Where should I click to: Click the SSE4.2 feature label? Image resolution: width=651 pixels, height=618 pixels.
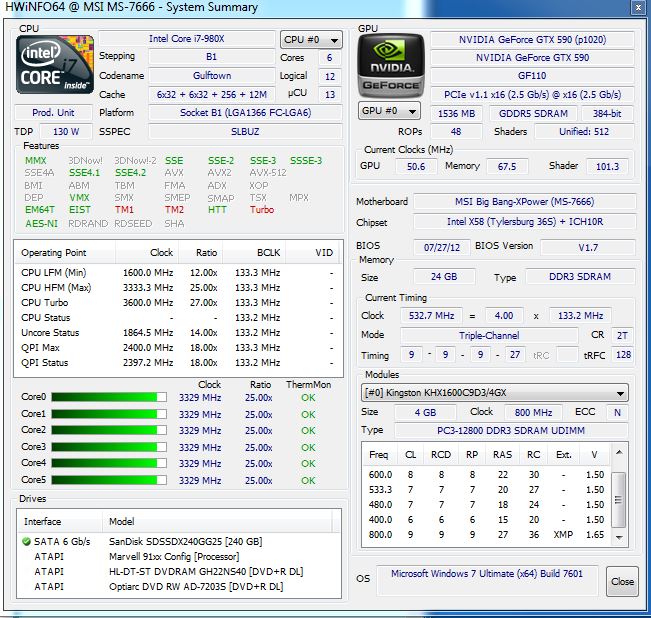point(130,172)
